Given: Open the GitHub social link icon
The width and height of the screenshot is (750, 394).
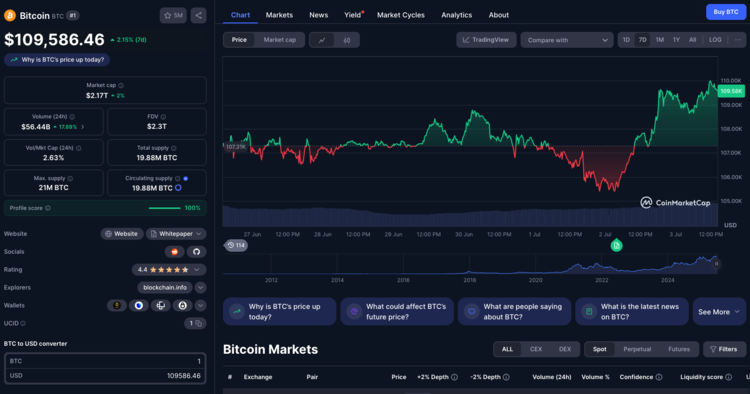Looking at the screenshot, I should click(196, 252).
